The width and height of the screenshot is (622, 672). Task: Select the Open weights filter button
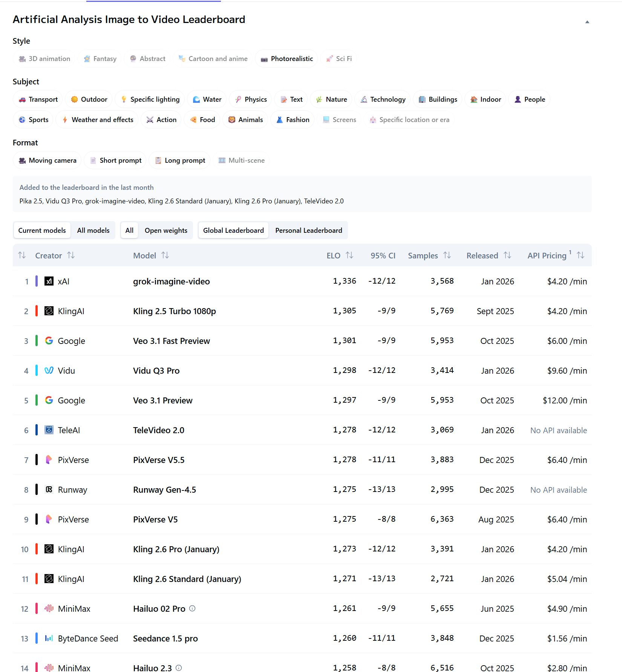pyautogui.click(x=166, y=230)
